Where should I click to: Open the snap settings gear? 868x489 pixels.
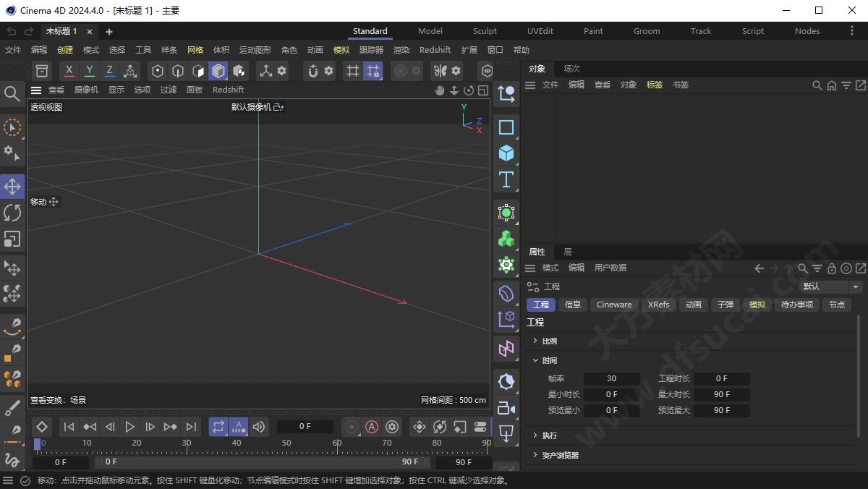pyautogui.click(x=328, y=71)
